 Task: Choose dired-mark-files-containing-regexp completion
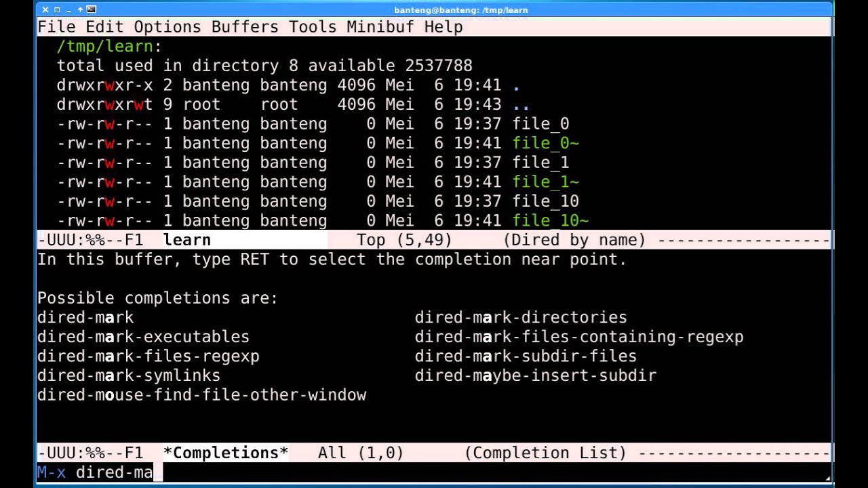[x=579, y=337]
